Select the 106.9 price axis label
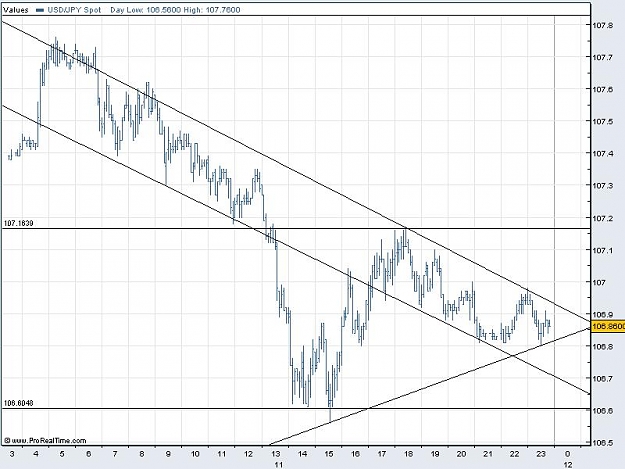Viewport: 625px width, 469px height. click(x=602, y=314)
